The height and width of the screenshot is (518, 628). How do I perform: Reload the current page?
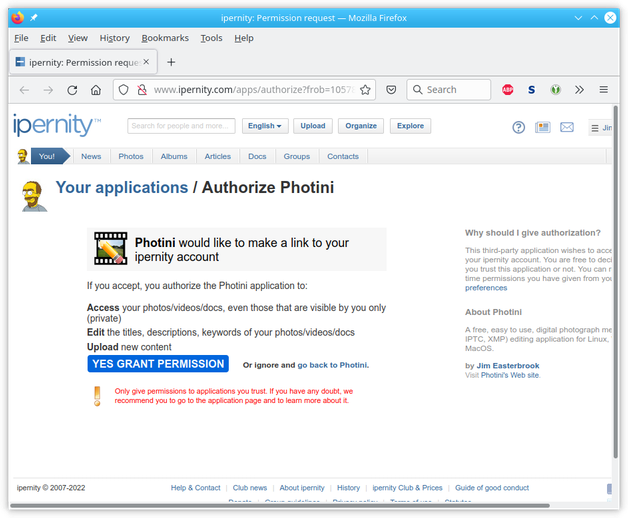72,90
